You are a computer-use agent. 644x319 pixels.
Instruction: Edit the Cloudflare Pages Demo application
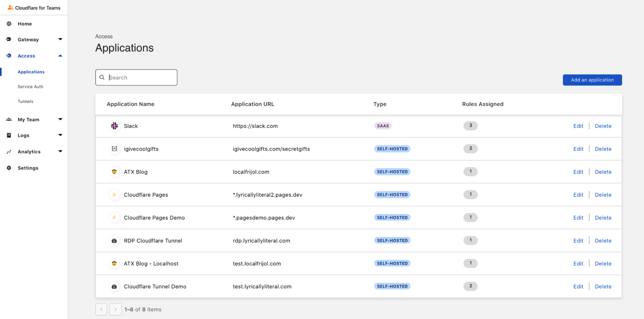click(x=578, y=218)
